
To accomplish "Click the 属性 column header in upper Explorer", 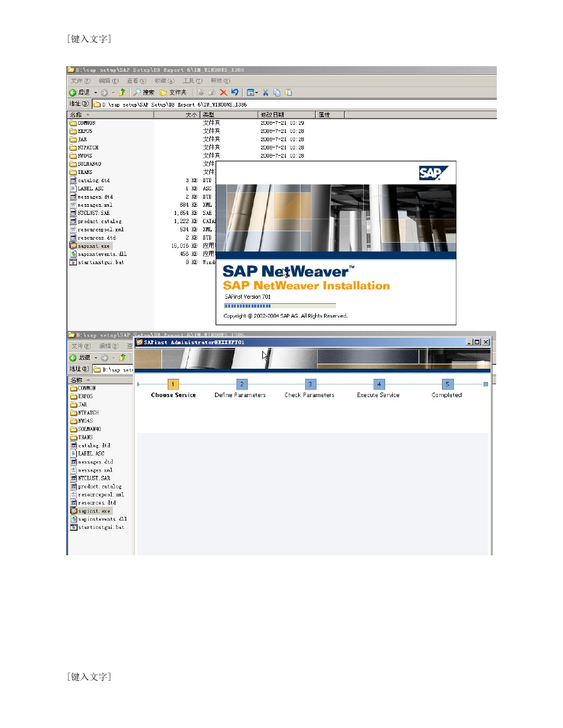I will tap(330, 115).
